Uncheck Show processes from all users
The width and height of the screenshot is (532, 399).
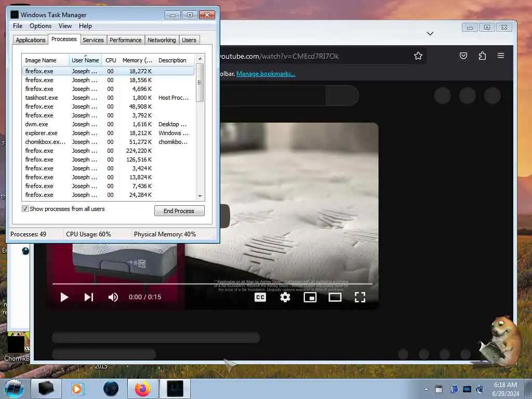pyautogui.click(x=25, y=209)
